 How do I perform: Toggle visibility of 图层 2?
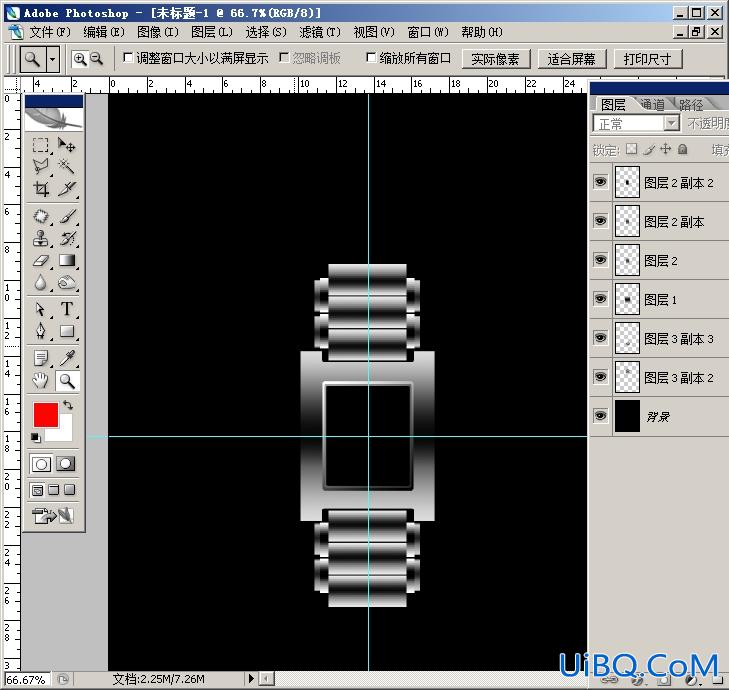(x=601, y=259)
